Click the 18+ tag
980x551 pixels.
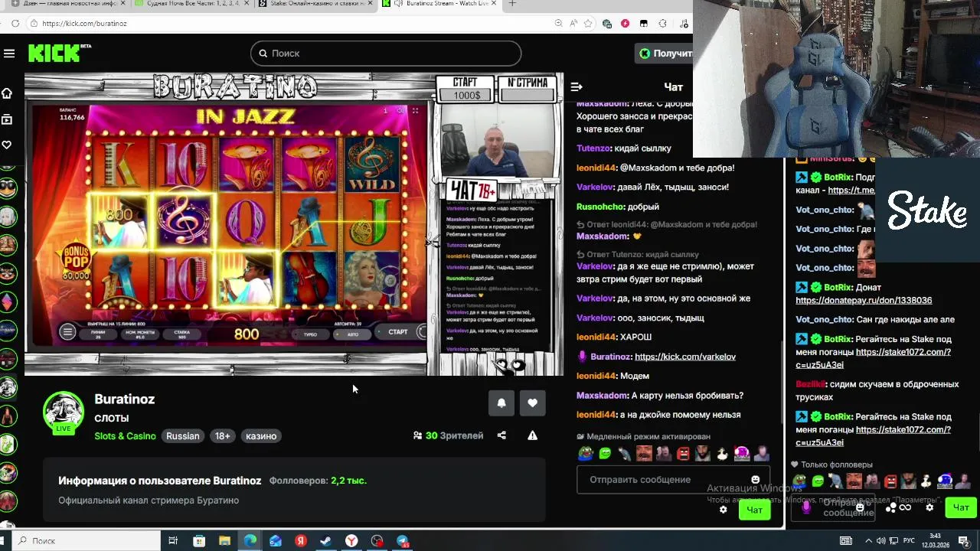point(222,436)
